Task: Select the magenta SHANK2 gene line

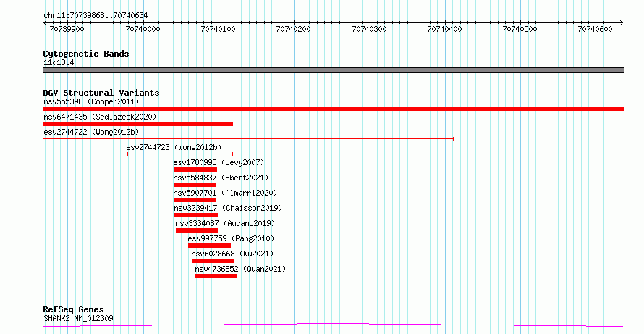Action: pyautogui.click(x=333, y=325)
